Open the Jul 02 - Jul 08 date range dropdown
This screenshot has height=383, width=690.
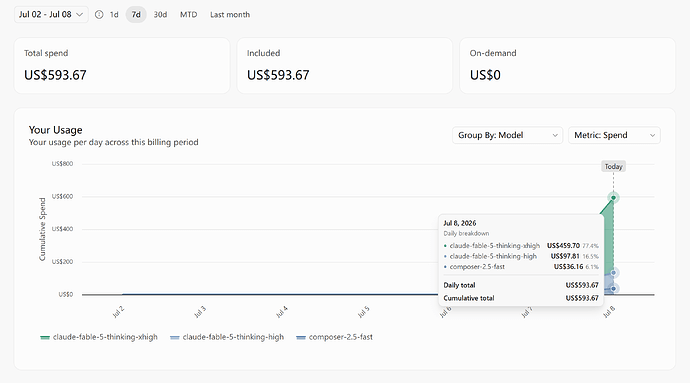click(51, 15)
